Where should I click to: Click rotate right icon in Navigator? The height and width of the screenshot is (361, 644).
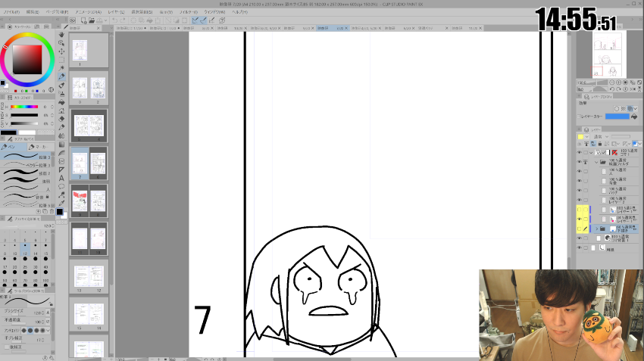(618, 89)
